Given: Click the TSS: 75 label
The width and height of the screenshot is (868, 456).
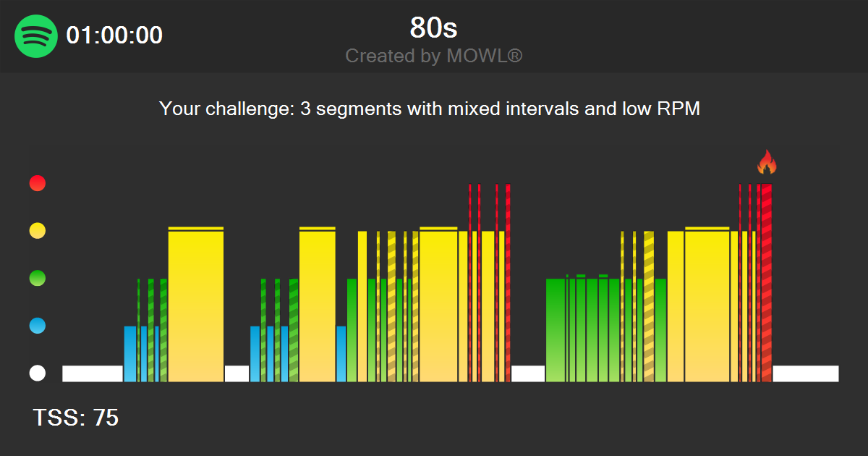Looking at the screenshot, I should (x=76, y=418).
